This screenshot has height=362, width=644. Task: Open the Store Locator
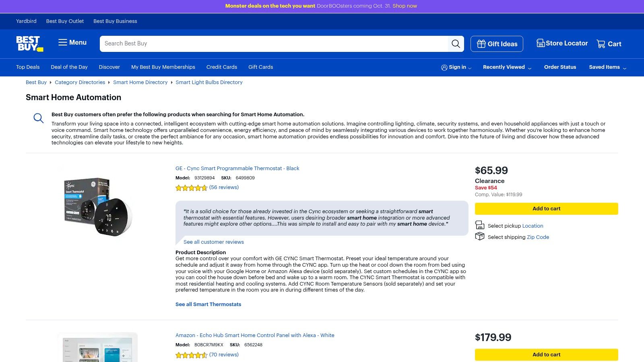tap(562, 43)
